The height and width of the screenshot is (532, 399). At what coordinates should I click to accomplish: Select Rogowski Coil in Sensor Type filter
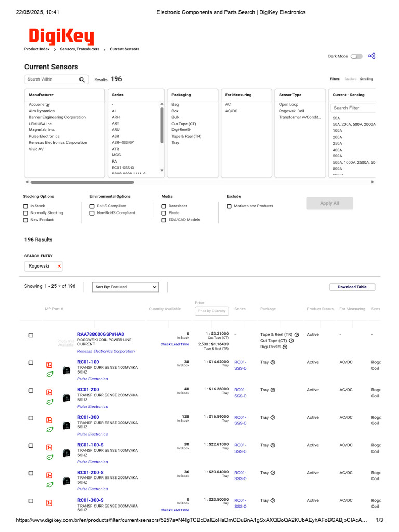point(291,111)
